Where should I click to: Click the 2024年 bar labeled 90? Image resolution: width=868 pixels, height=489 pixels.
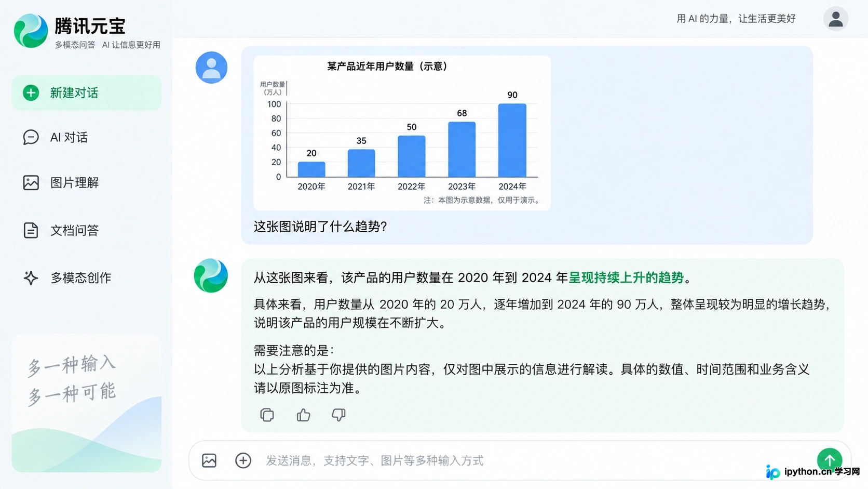pos(512,140)
